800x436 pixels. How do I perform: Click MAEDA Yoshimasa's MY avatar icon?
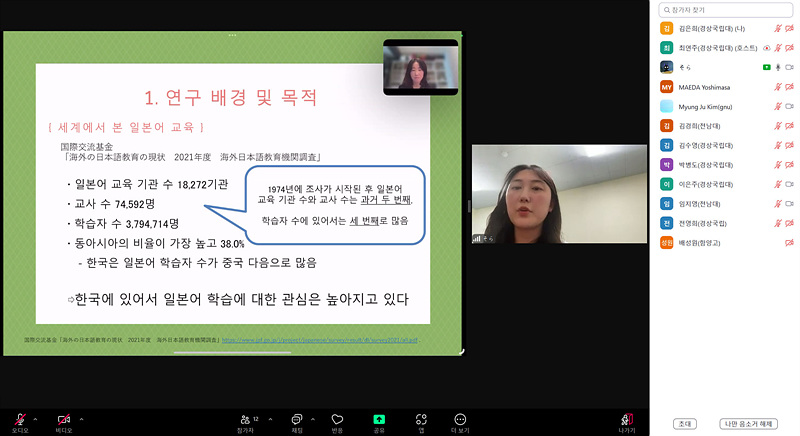click(x=666, y=87)
